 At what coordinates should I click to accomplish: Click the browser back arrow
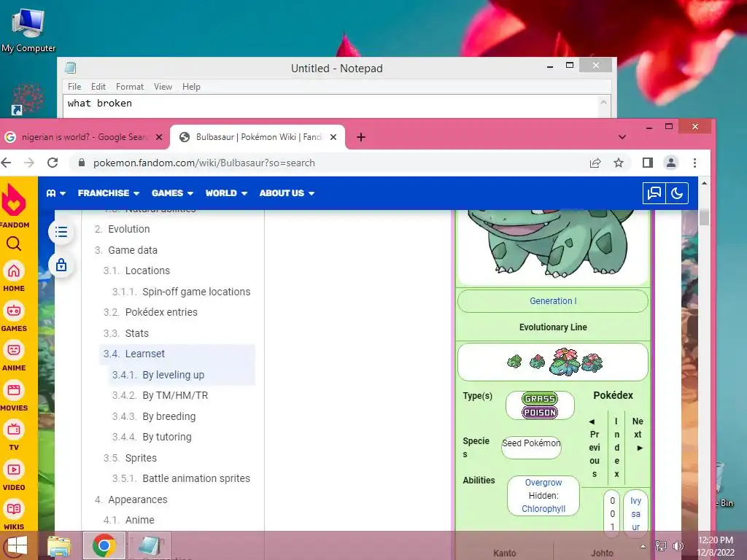tap(6, 163)
